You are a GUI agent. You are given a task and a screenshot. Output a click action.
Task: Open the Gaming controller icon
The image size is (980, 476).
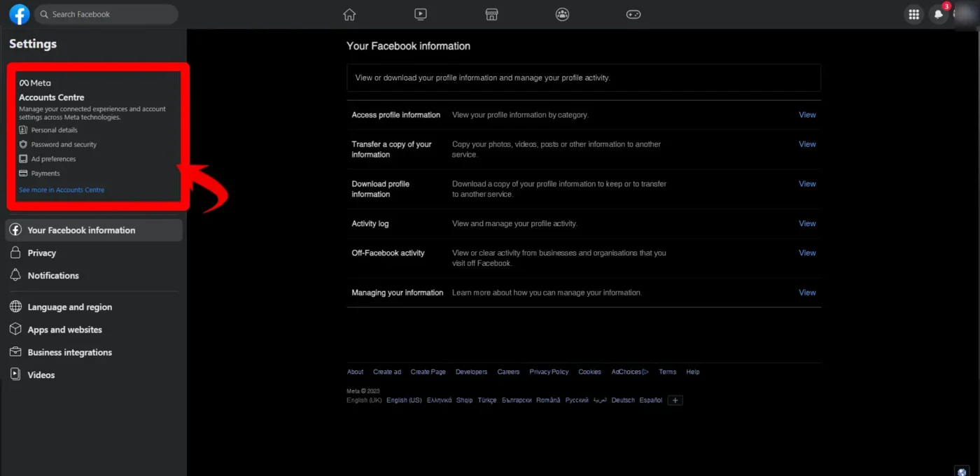pyautogui.click(x=633, y=14)
